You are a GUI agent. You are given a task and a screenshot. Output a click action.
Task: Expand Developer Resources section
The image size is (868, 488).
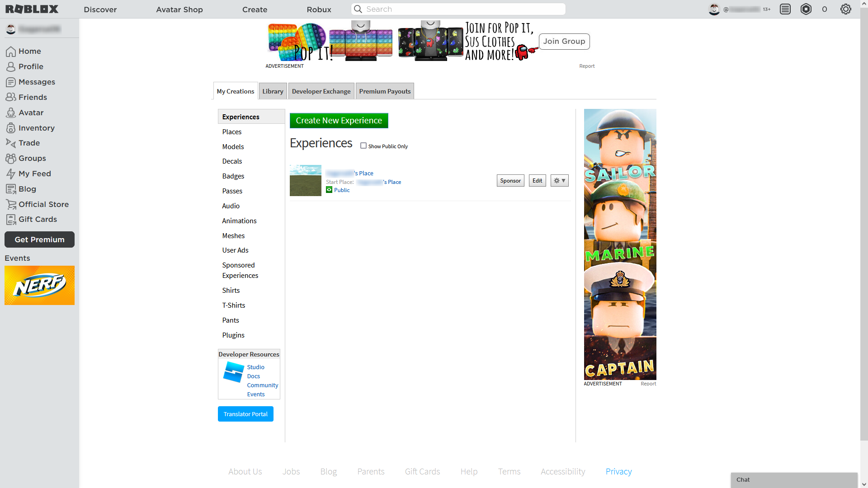tap(249, 354)
